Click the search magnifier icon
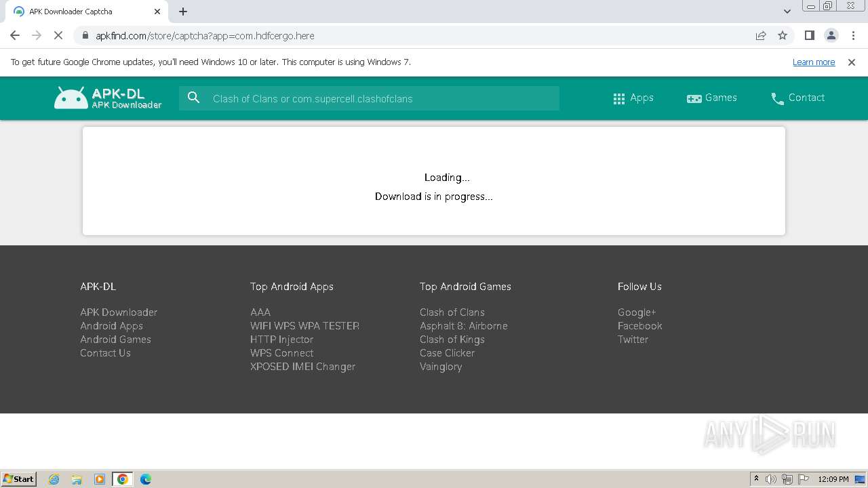Screen dimensions: 868x488 pos(194,98)
